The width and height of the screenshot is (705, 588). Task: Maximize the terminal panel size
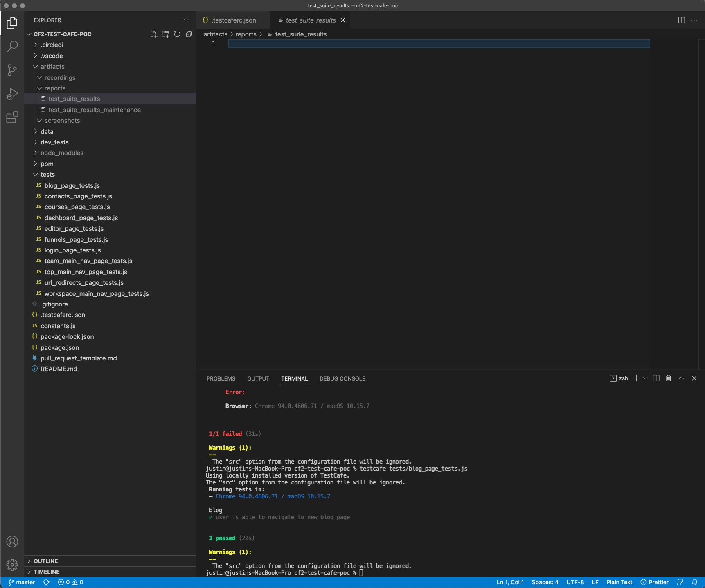click(x=682, y=378)
